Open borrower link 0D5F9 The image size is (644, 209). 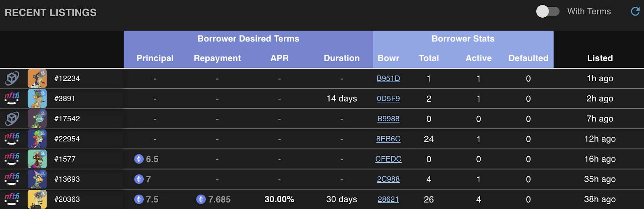tap(388, 98)
